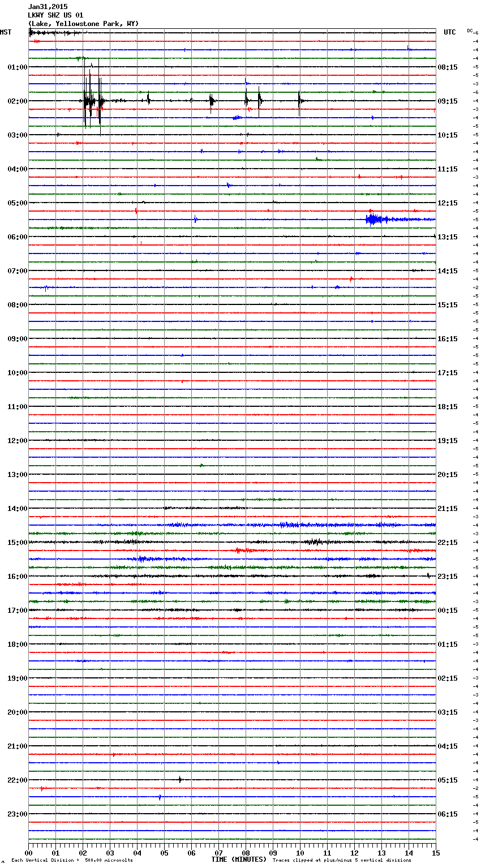Click the black spike on the 22:00 trace

180,780
